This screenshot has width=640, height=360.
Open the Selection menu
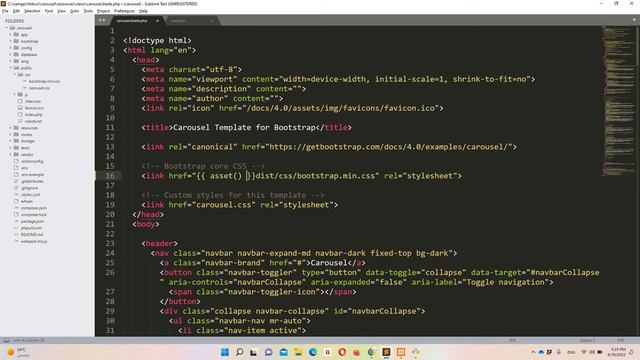[x=32, y=11]
